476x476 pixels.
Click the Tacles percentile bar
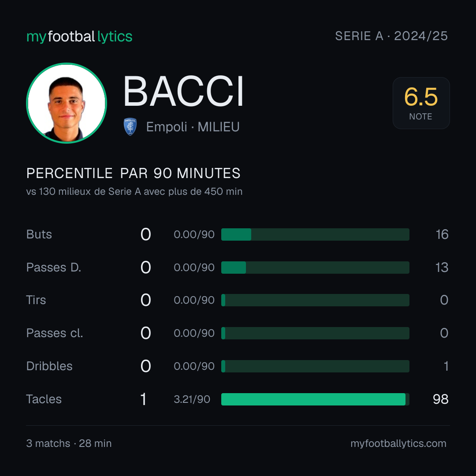315,399
